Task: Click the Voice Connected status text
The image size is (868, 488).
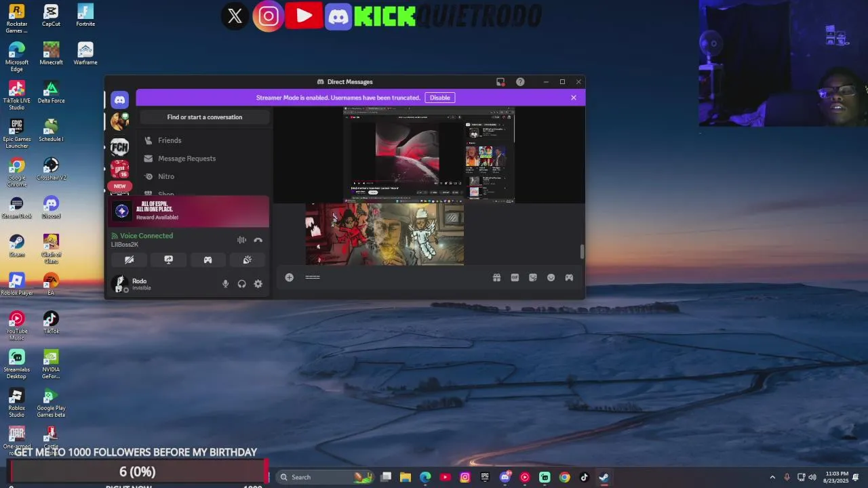Action: [x=146, y=236]
